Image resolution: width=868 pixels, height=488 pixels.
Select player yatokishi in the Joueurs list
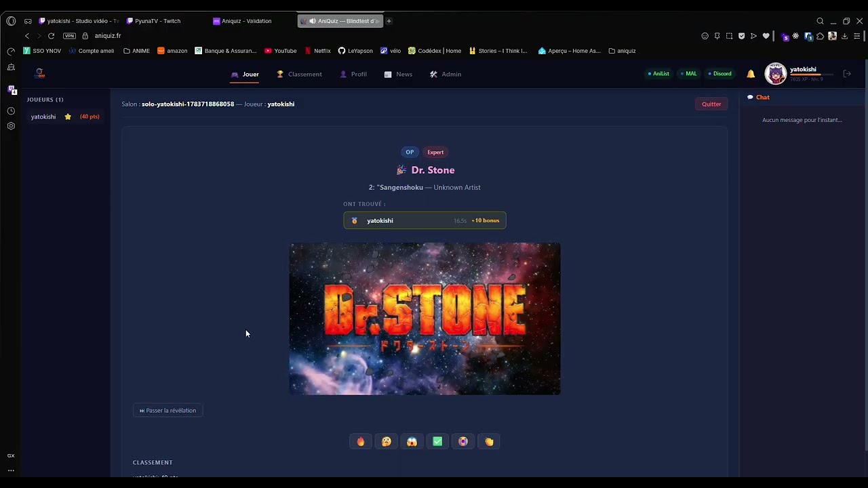pyautogui.click(x=65, y=117)
